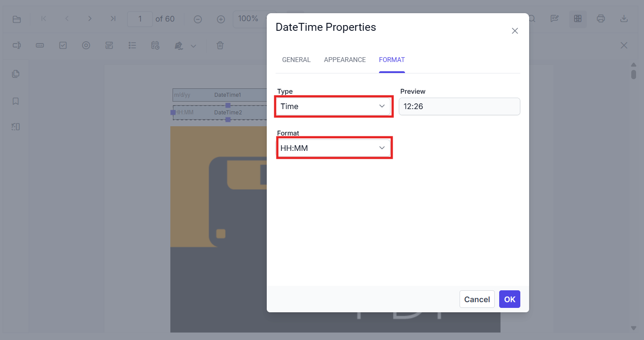Click the Preview field showing 12:26

point(460,106)
